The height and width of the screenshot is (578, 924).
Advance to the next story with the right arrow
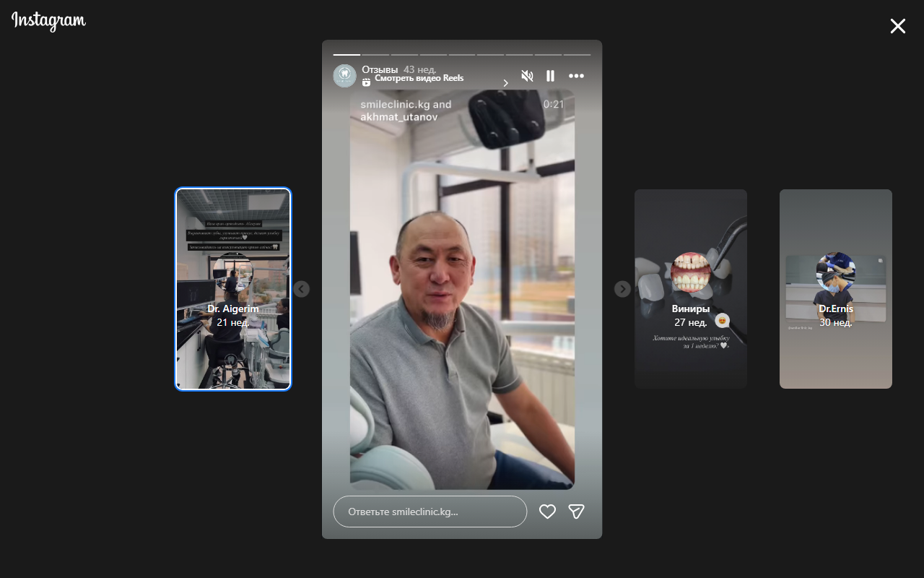622,288
